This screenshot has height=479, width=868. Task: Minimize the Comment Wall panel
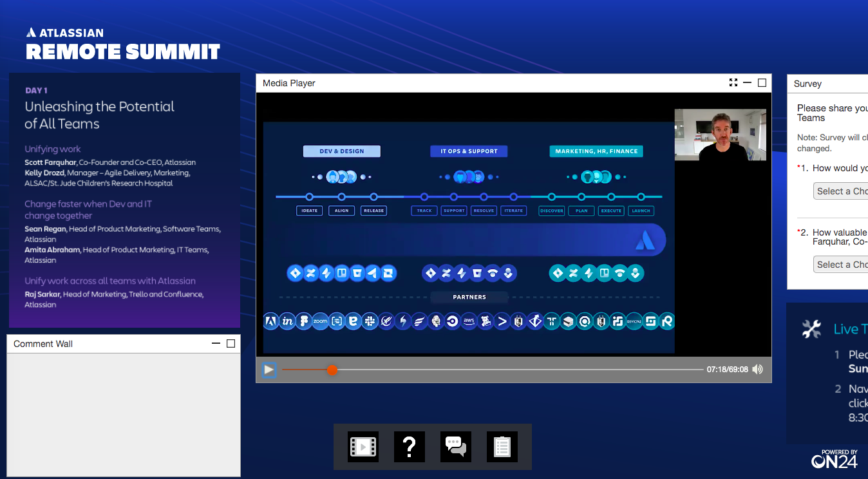(x=216, y=343)
